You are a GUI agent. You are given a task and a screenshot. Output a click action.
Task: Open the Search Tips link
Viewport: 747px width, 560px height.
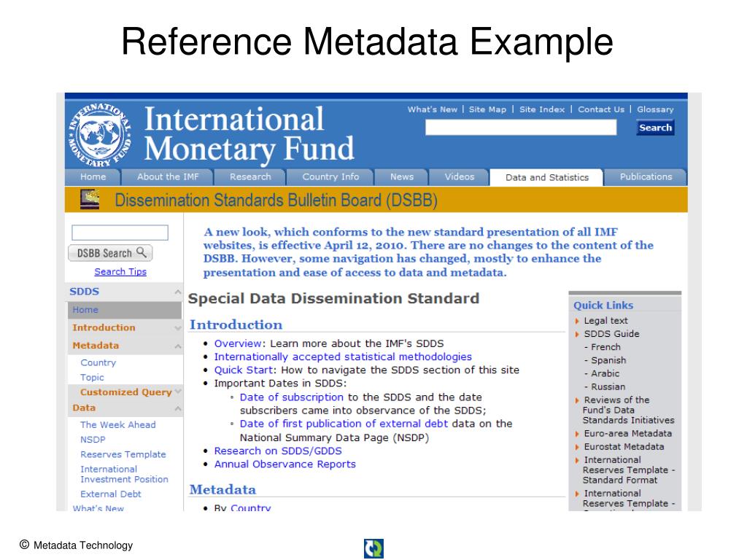pos(120,271)
